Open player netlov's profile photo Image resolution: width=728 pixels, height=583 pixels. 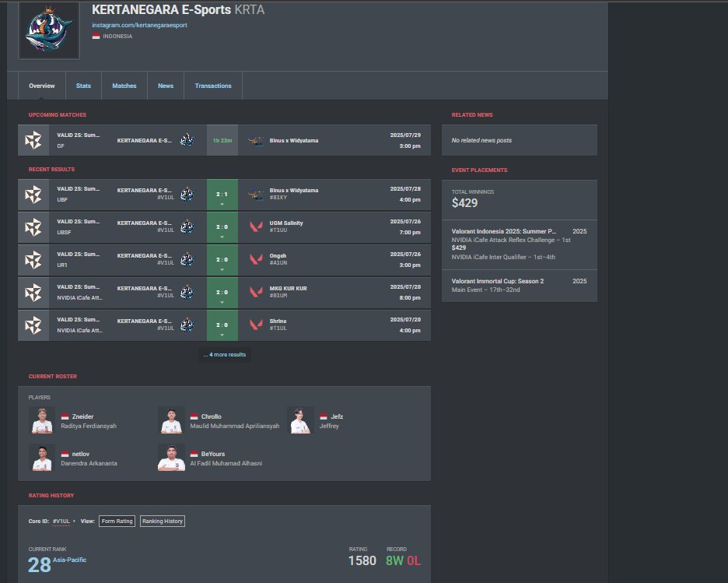click(42, 458)
